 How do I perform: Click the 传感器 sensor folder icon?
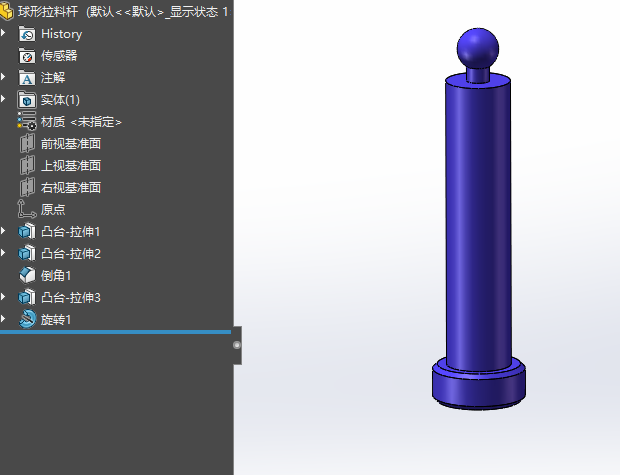(27, 56)
